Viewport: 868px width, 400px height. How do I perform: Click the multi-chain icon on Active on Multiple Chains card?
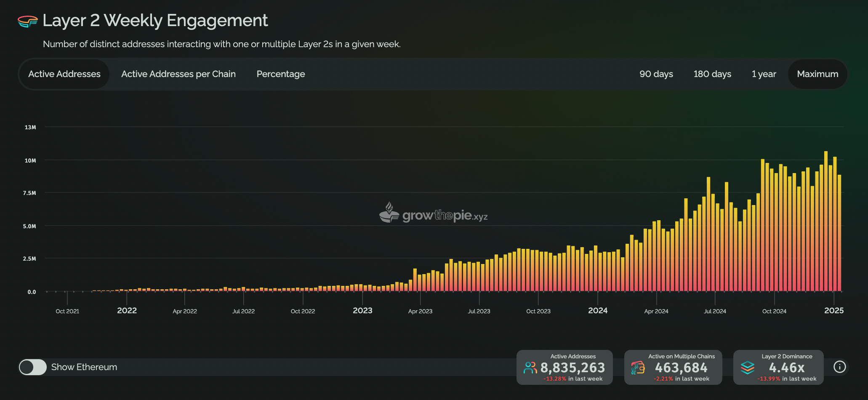[x=637, y=367]
